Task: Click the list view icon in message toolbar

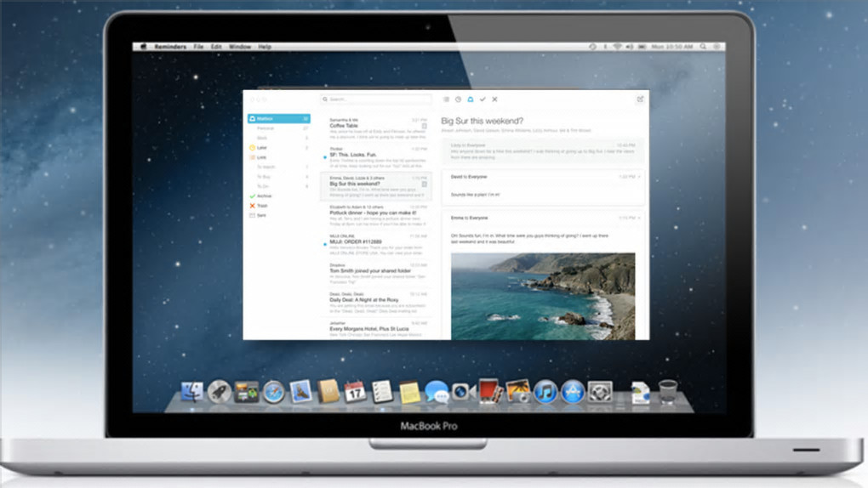Action: [x=446, y=99]
